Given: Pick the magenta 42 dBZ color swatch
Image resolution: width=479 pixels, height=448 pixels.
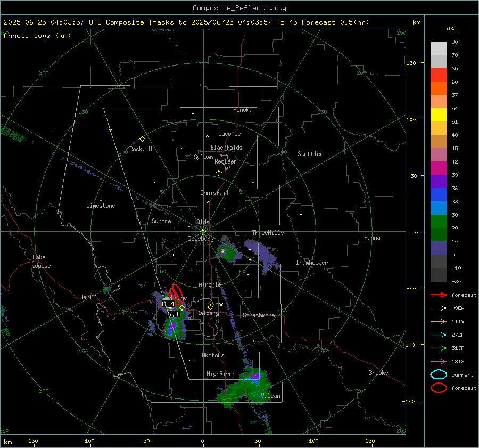Looking at the screenshot, I should (x=439, y=168).
